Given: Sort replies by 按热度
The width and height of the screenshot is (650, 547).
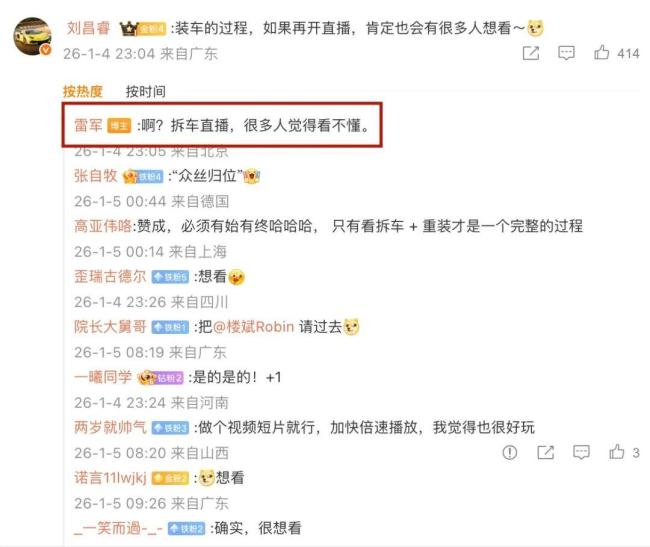Looking at the screenshot, I should click(x=82, y=91).
